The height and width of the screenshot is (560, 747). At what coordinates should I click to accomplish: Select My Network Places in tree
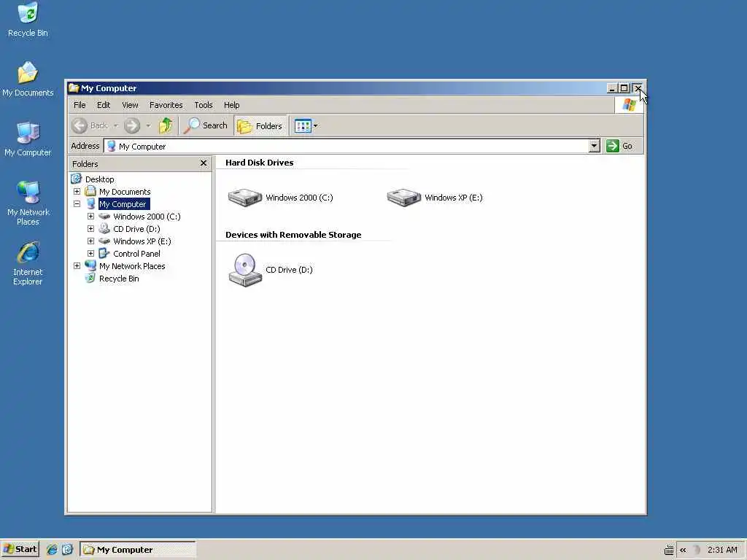132,266
